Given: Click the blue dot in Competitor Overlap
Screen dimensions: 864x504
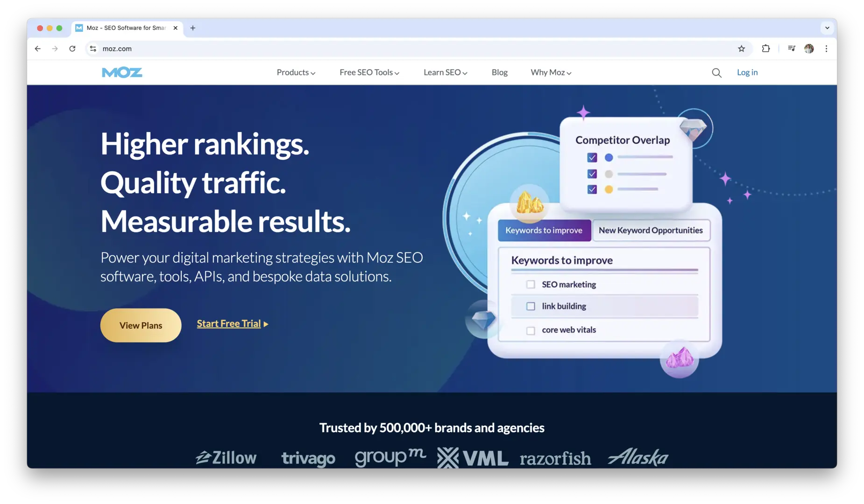Looking at the screenshot, I should pos(609,158).
